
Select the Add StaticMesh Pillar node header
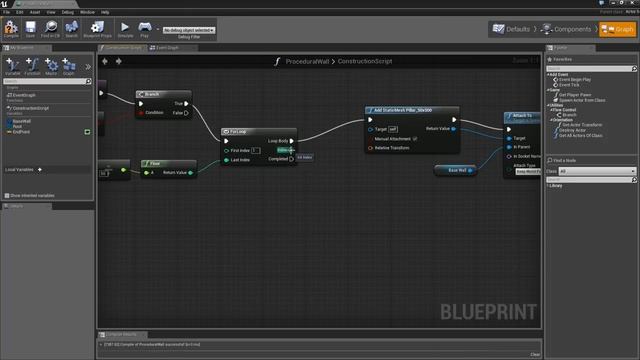point(412,110)
